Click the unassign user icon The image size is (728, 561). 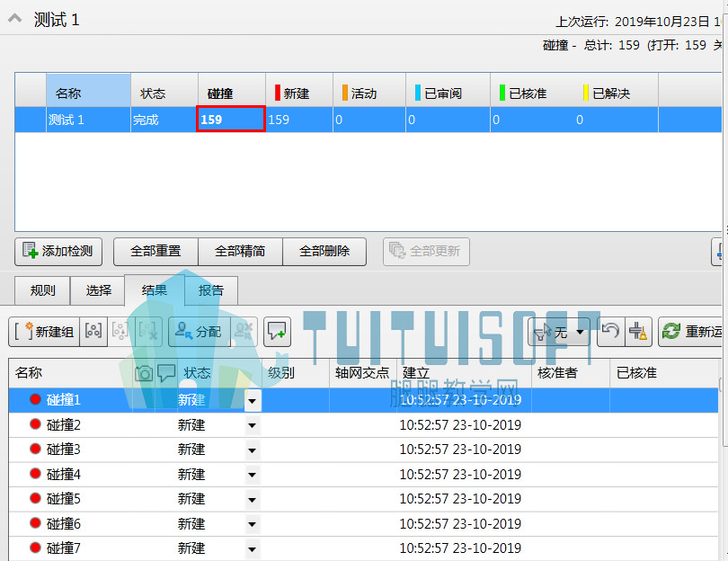[244, 332]
